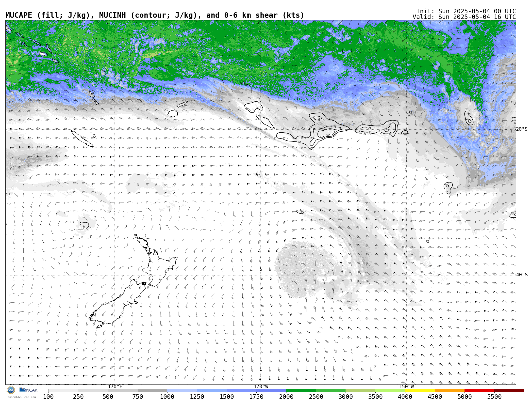This screenshot has height=400, width=532.
Task: Click the 170°E longitude label
Action: click(x=115, y=387)
